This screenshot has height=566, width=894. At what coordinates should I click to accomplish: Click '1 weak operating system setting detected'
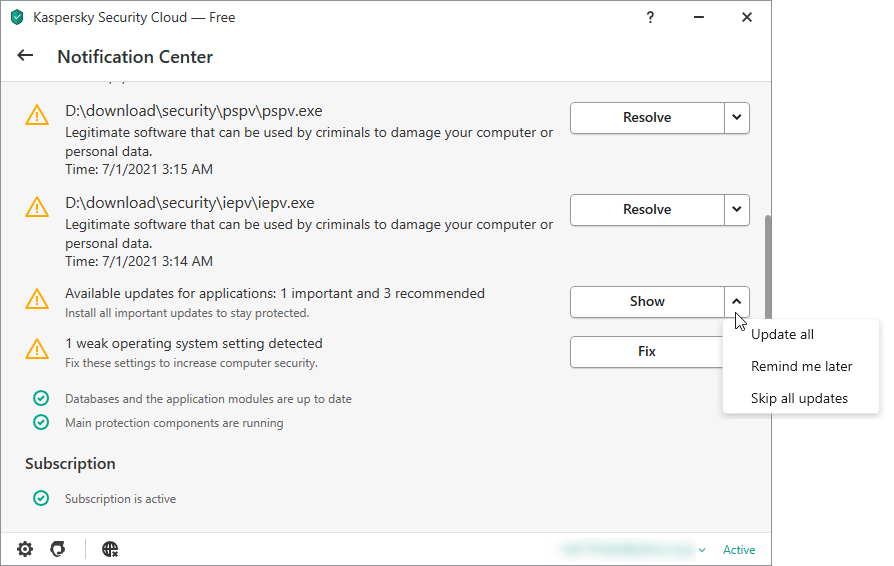point(194,344)
